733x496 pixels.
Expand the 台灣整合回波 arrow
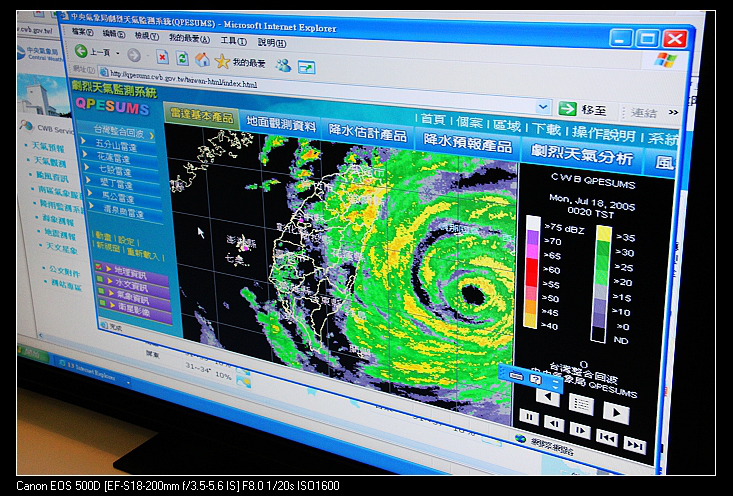click(152, 136)
